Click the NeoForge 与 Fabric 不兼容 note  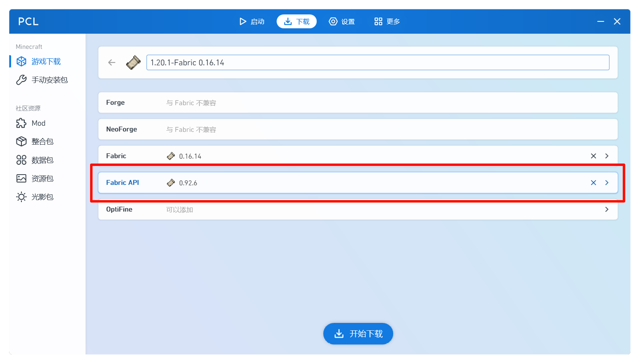click(x=191, y=130)
